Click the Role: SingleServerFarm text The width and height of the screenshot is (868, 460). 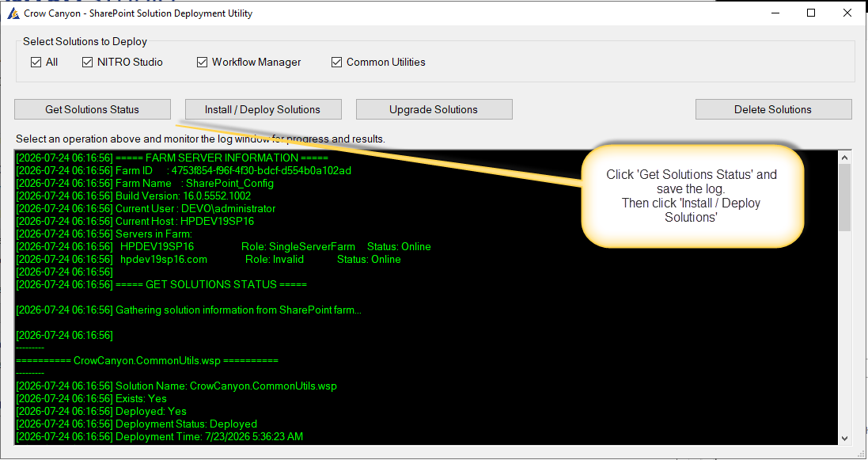coord(298,247)
